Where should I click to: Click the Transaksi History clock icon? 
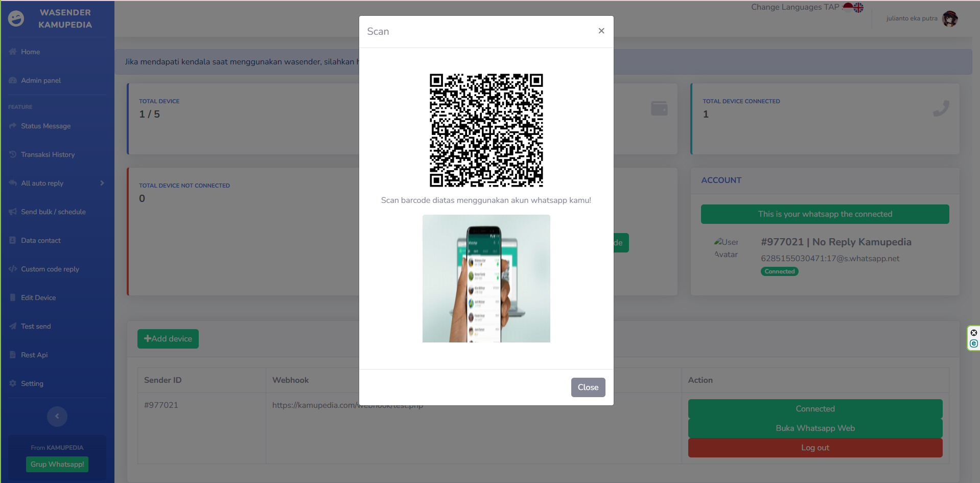click(x=13, y=154)
